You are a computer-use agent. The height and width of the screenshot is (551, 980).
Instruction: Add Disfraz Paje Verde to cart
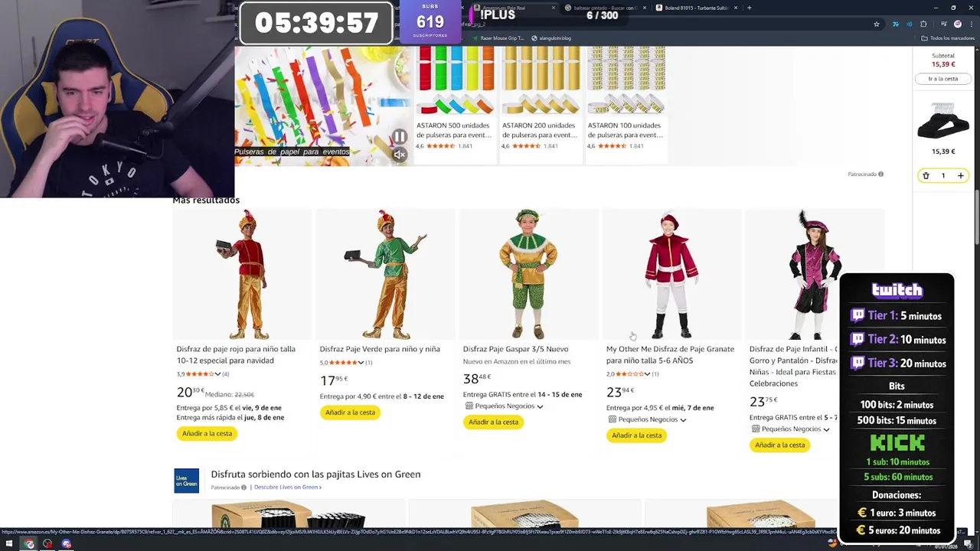(x=350, y=412)
